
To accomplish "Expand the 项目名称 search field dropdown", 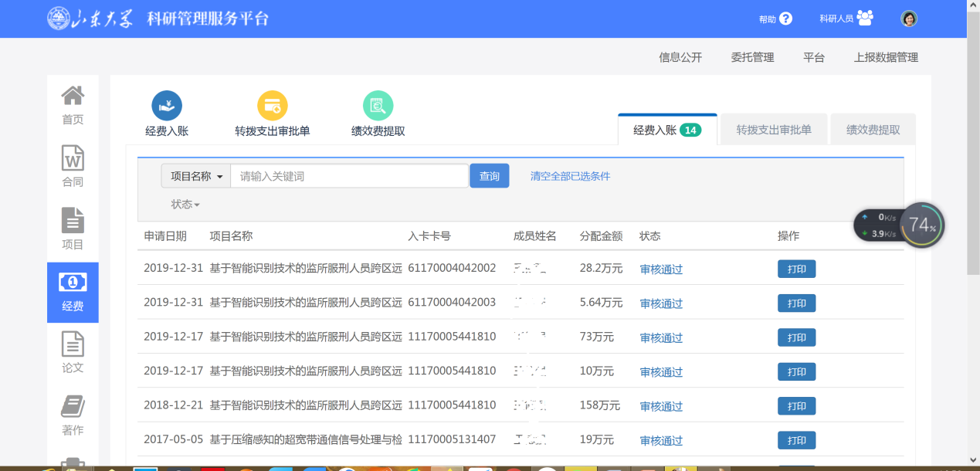I will click(x=196, y=176).
